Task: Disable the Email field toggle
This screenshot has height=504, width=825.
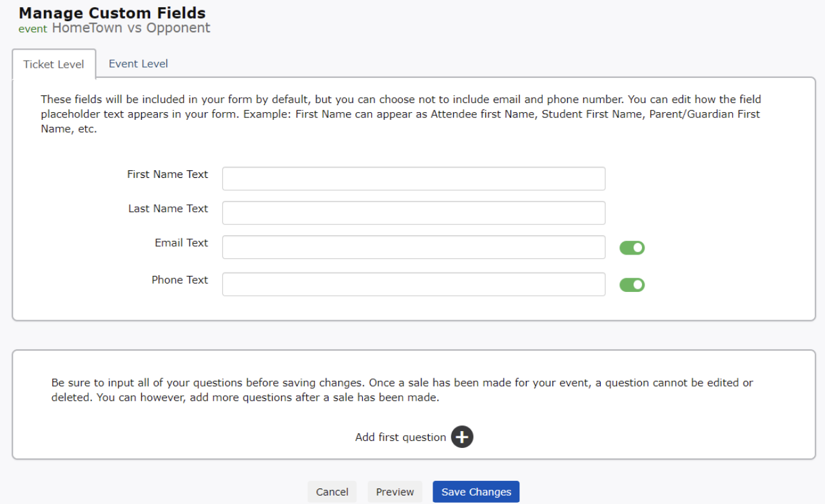Action: (x=632, y=248)
